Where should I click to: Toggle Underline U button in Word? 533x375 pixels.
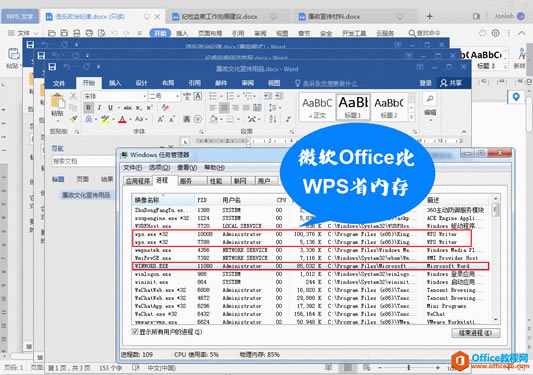(110, 108)
